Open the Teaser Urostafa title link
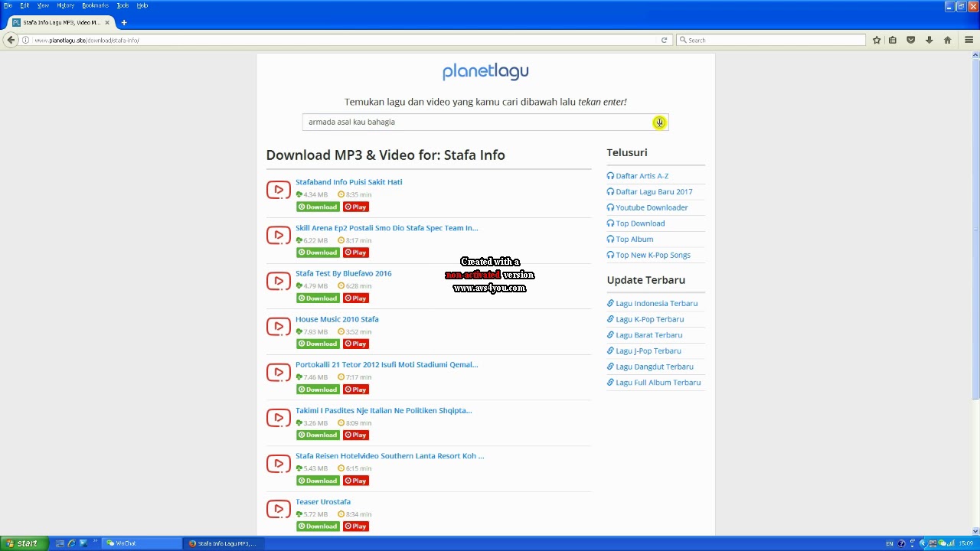980x551 pixels. point(323,502)
